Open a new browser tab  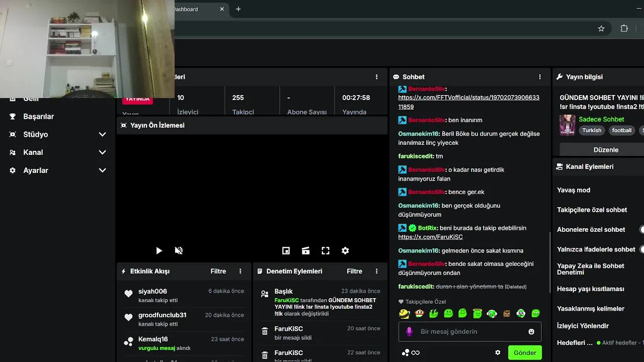point(238,9)
